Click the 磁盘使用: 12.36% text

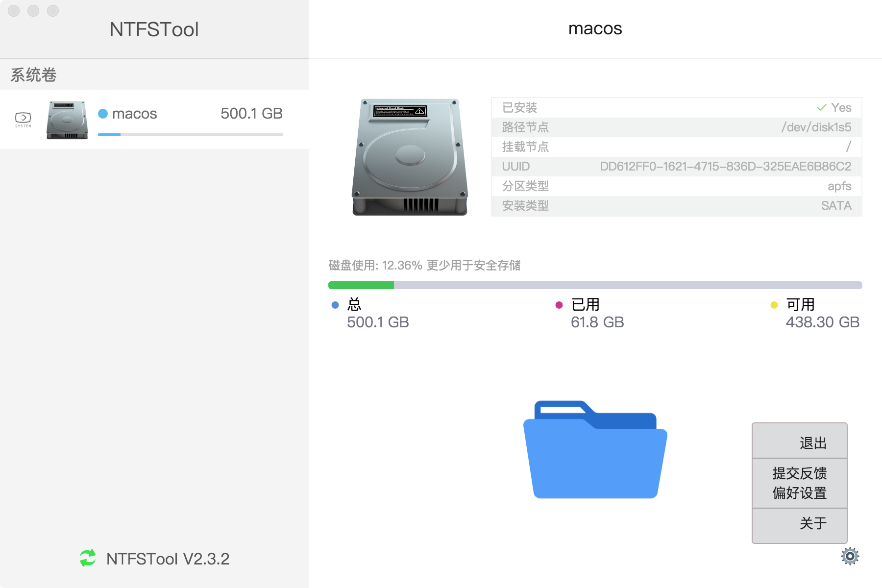click(375, 266)
